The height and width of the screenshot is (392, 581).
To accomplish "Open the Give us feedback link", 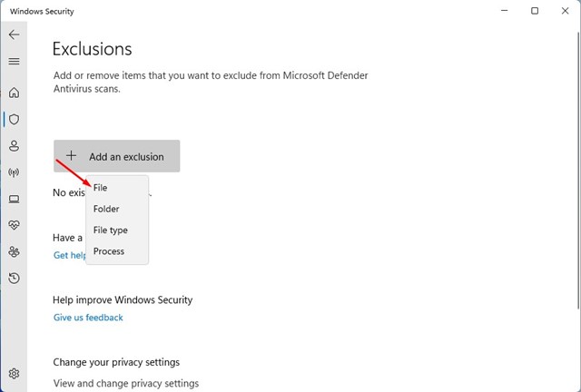I will coord(88,318).
